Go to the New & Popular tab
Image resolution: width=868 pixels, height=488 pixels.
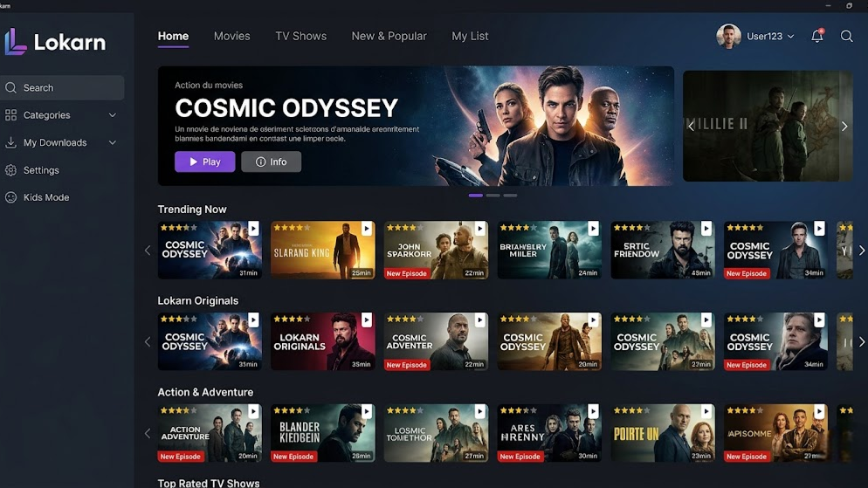pyautogui.click(x=389, y=36)
